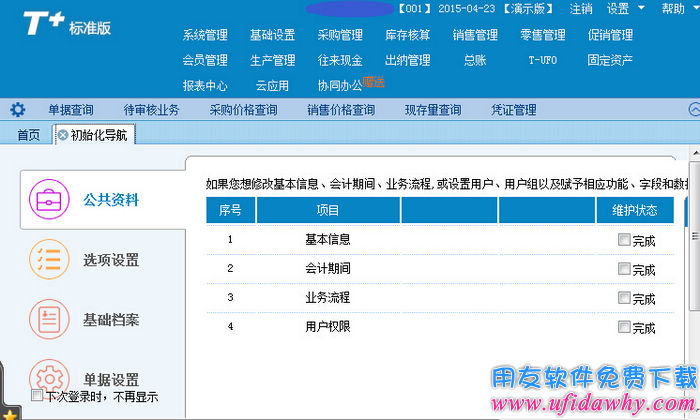
Task: Select 选项设置 in left navigation
Action: [111, 259]
